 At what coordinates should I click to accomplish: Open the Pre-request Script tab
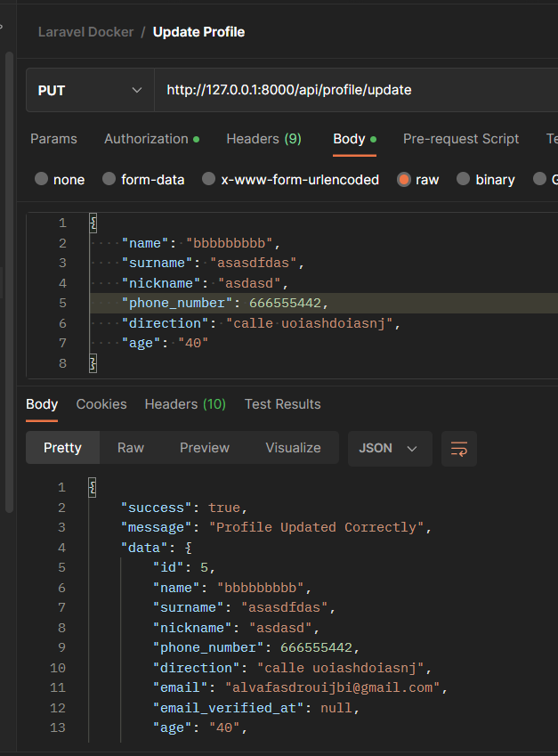(461, 139)
